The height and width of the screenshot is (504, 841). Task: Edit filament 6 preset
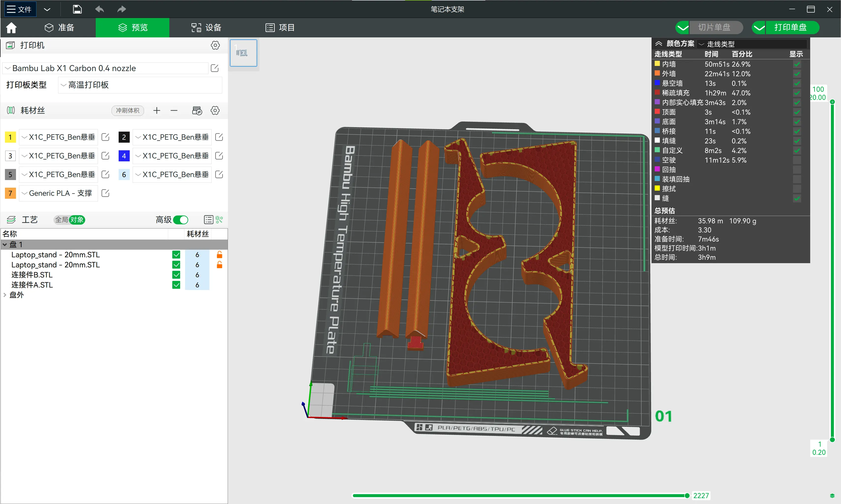[219, 174]
